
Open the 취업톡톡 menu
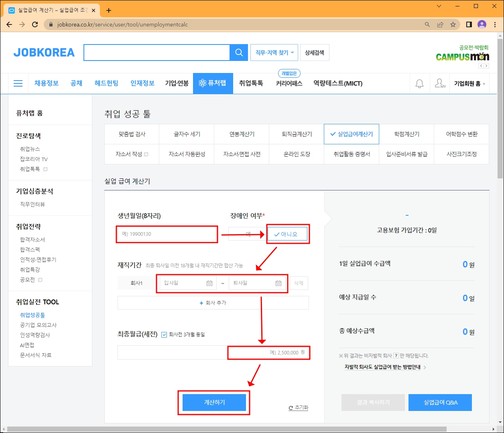coord(251,83)
